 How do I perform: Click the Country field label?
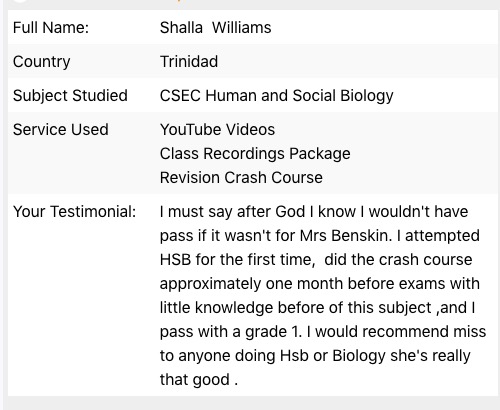point(41,62)
